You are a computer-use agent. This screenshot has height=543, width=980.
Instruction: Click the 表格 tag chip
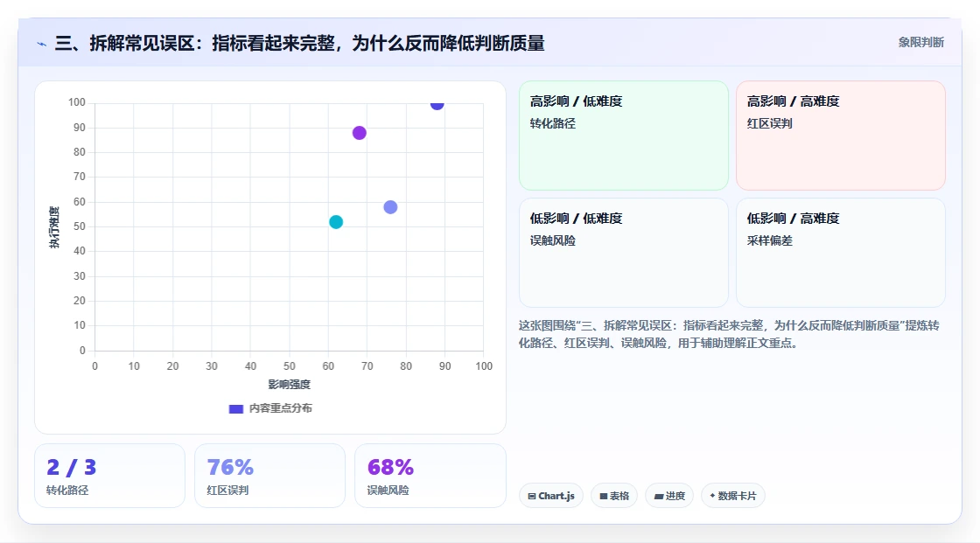(x=614, y=496)
